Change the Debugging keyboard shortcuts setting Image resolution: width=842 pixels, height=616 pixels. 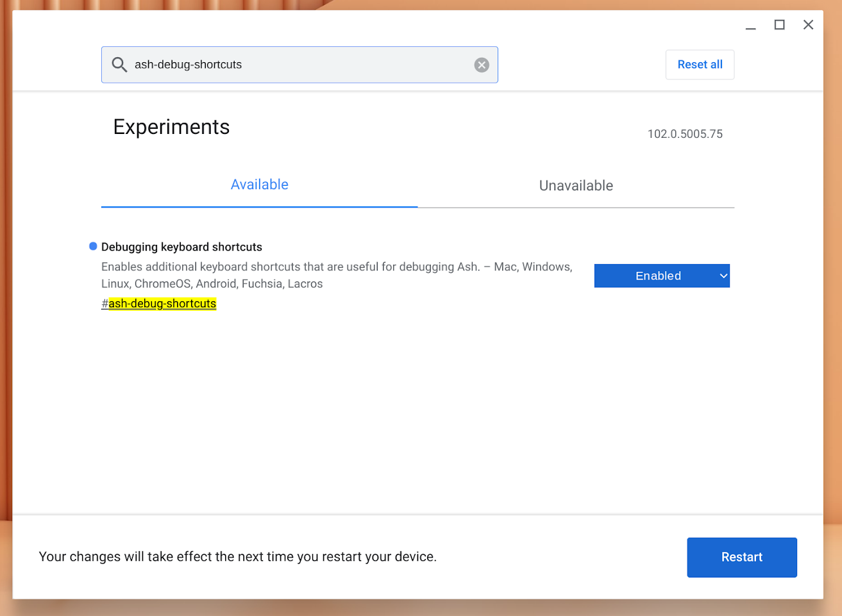click(662, 276)
